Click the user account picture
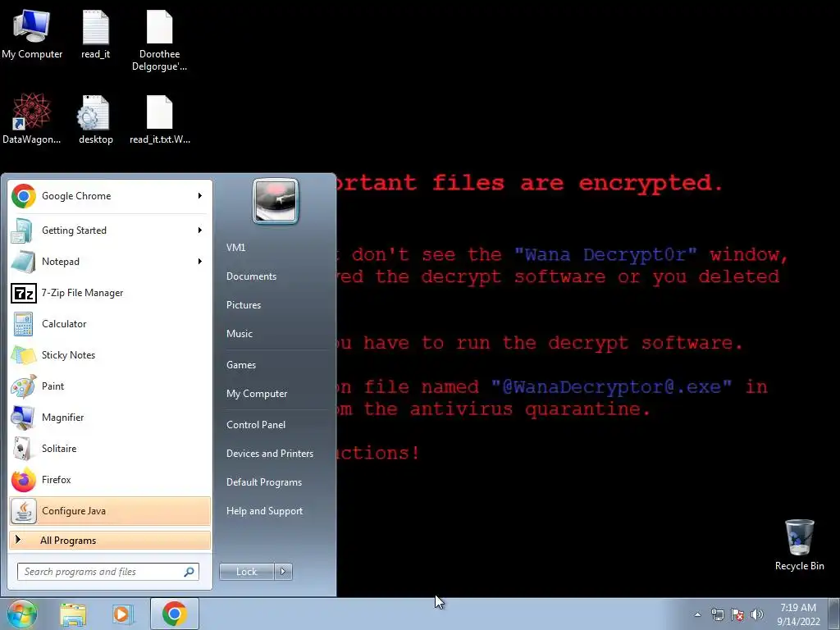The width and height of the screenshot is (840, 630). tap(276, 201)
